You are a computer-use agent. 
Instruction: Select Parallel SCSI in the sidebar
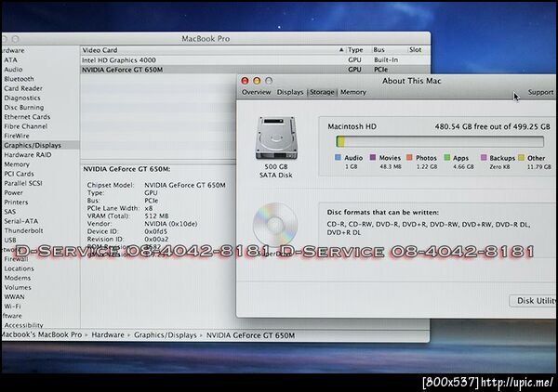tap(23, 183)
